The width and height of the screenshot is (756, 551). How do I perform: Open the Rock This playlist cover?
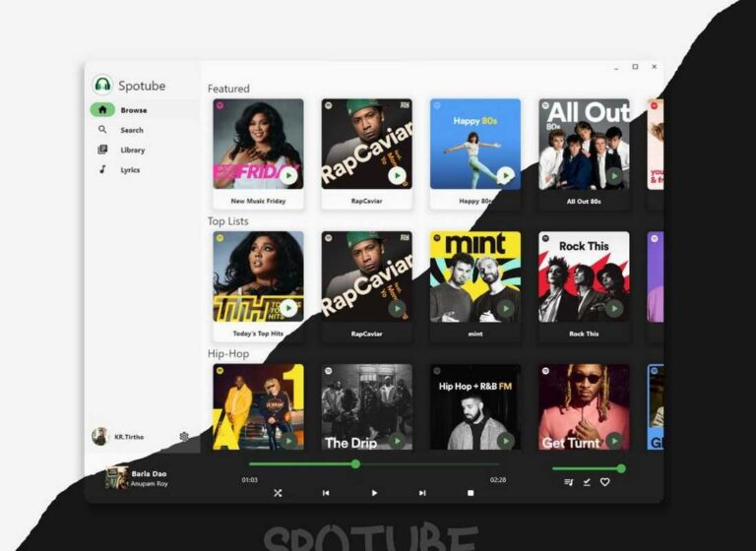(584, 276)
